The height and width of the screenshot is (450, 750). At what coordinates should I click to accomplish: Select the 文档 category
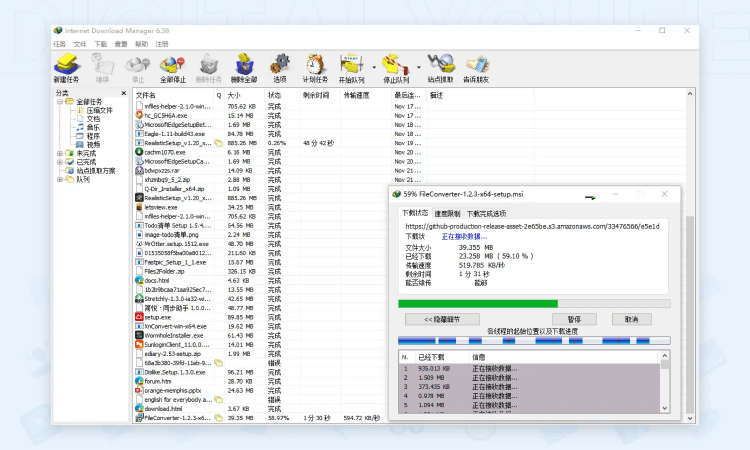(93, 119)
